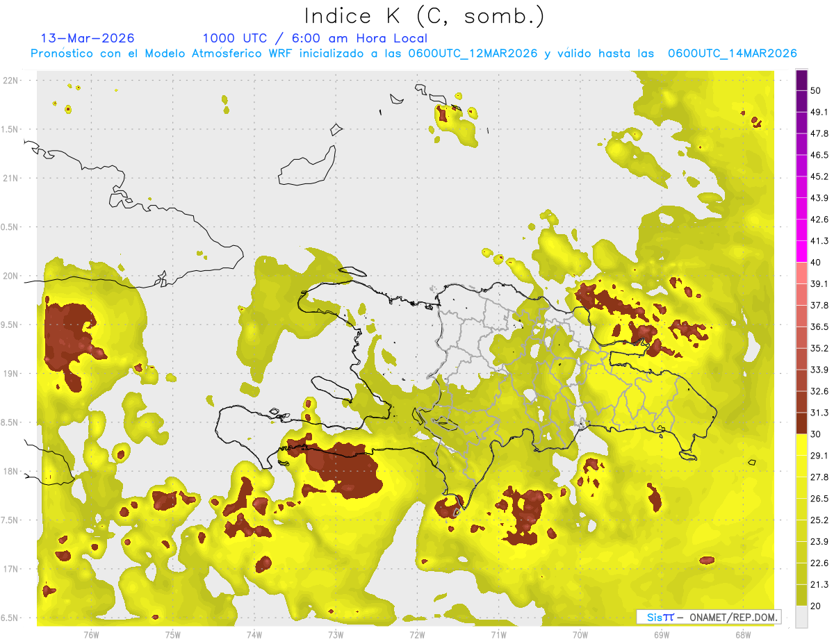Click the colorbar value "43.9"

820,198
